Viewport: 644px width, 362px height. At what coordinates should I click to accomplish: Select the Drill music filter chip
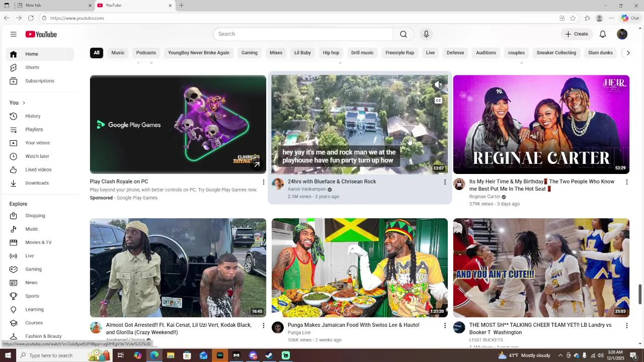click(362, 53)
